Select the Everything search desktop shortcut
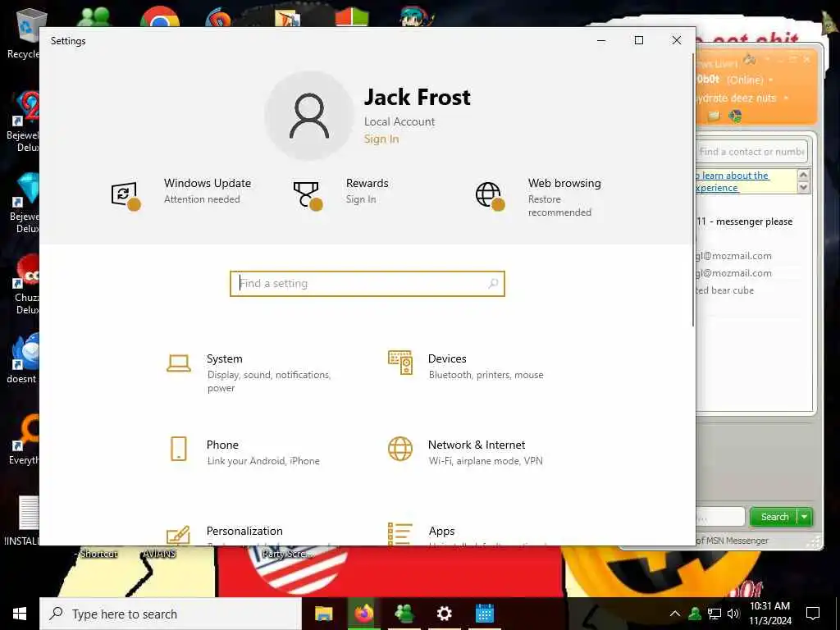The height and width of the screenshot is (630, 840). coord(25,441)
